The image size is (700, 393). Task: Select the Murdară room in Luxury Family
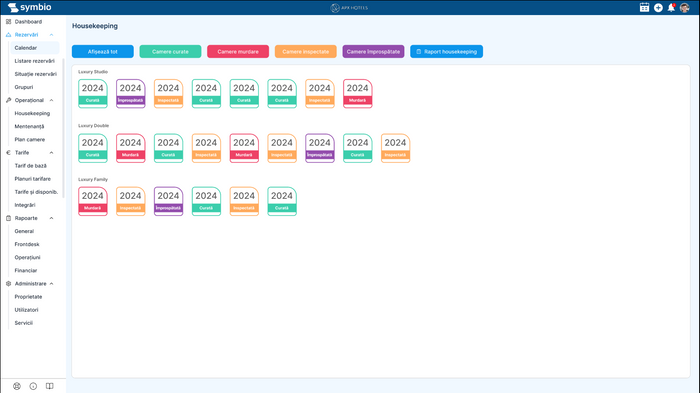tap(93, 201)
